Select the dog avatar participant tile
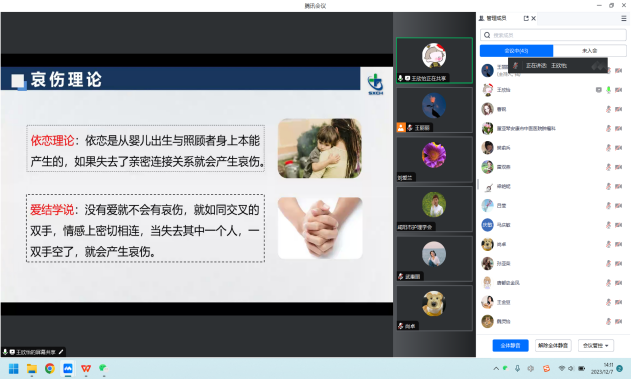This screenshot has width=631, height=379. point(434,308)
